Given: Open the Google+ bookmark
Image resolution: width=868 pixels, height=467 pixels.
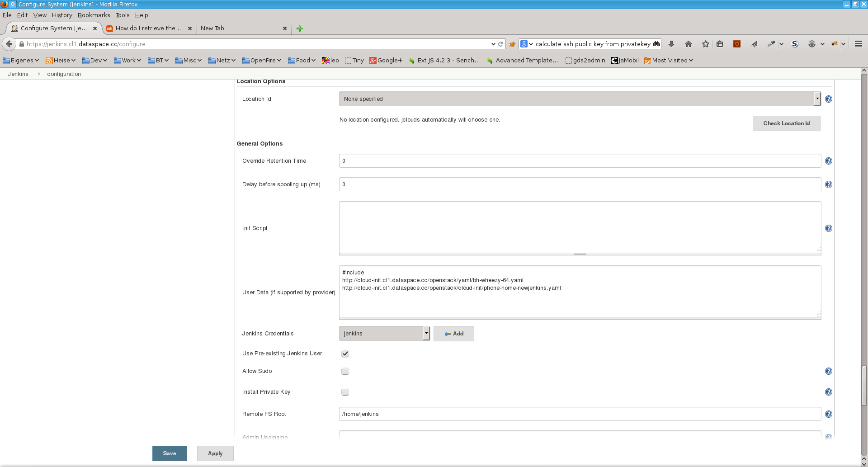Looking at the screenshot, I should click(386, 60).
